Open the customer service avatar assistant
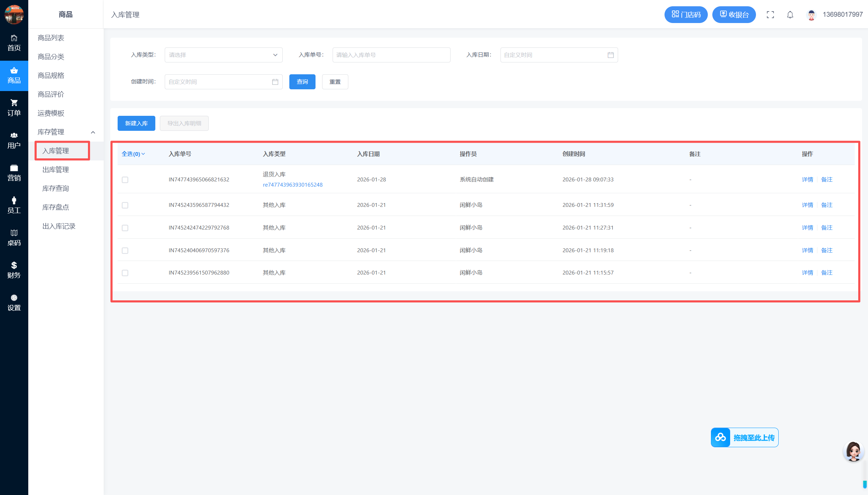The height and width of the screenshot is (495, 868). click(853, 451)
